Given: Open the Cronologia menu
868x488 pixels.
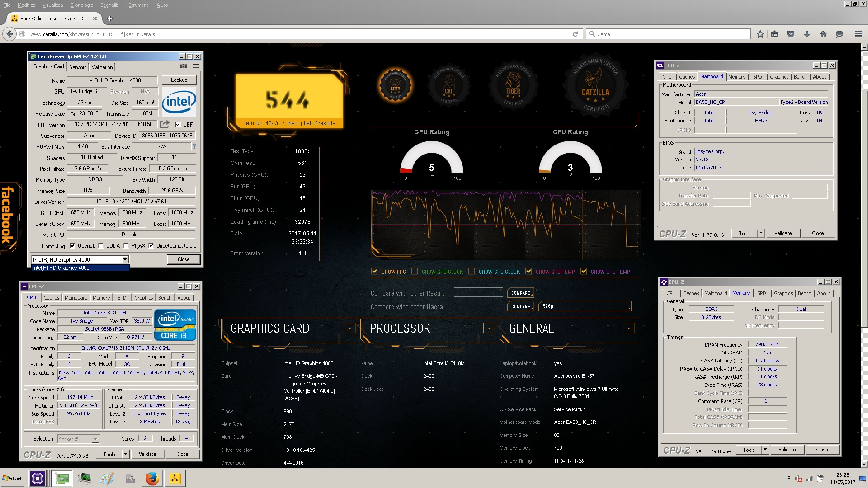Looking at the screenshot, I should coord(82,5).
